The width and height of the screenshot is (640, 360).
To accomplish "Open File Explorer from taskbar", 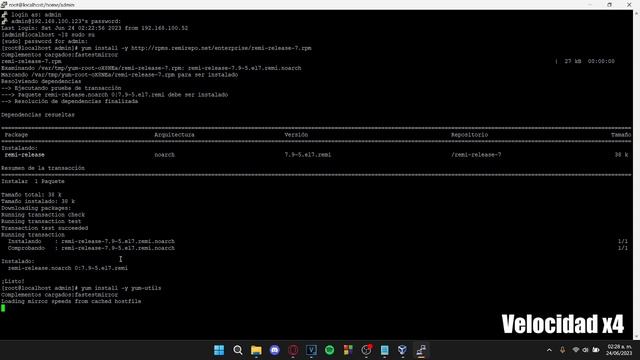I will (x=256, y=350).
